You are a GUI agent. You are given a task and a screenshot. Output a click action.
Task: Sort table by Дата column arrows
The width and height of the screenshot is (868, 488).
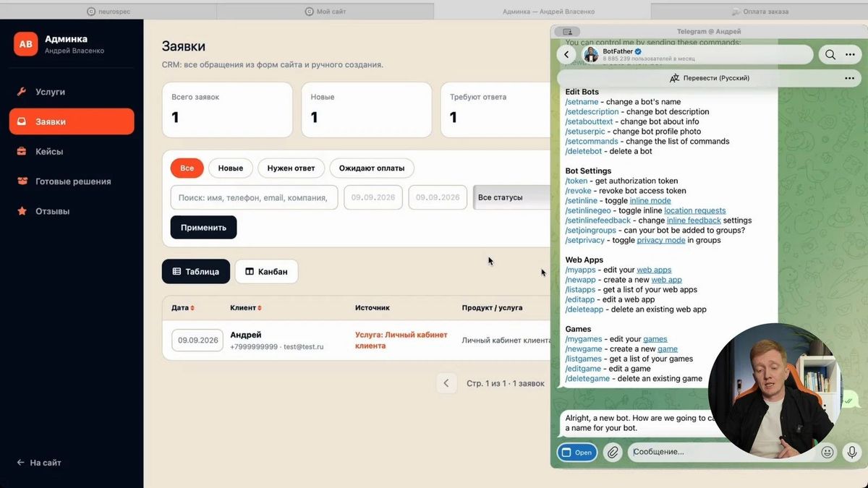192,308
